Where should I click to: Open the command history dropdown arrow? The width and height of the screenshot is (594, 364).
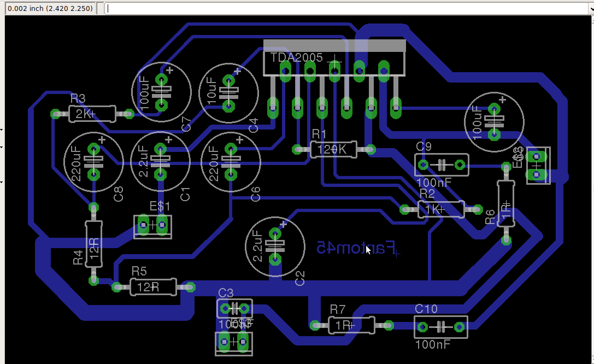(x=591, y=8)
